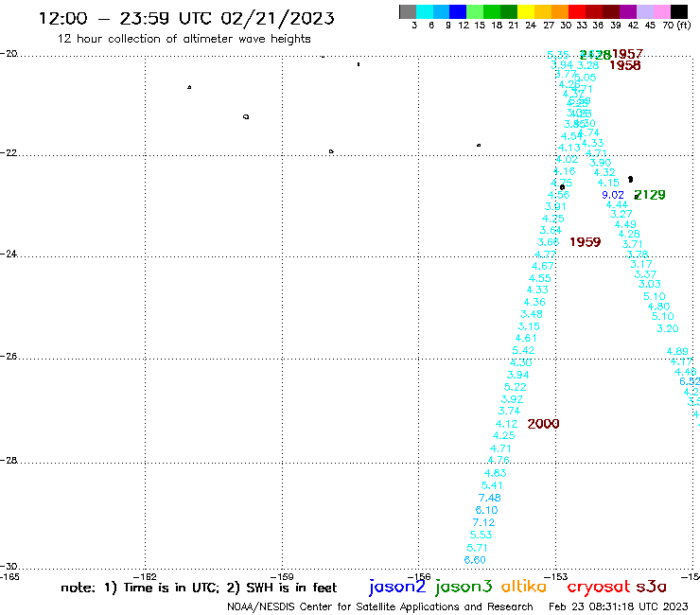The height and width of the screenshot is (615, 700).
Task: Click the '-28' latitude axis label
Action: pos(9,460)
